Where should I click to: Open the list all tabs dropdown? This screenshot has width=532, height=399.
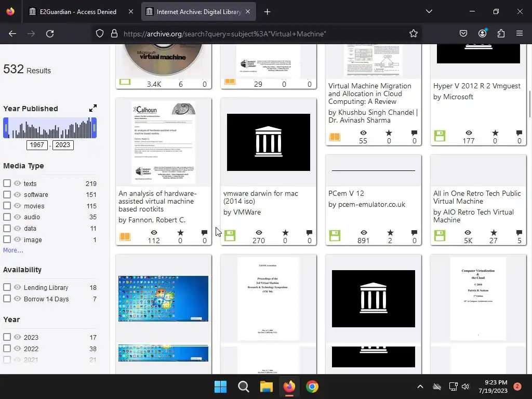429,11
